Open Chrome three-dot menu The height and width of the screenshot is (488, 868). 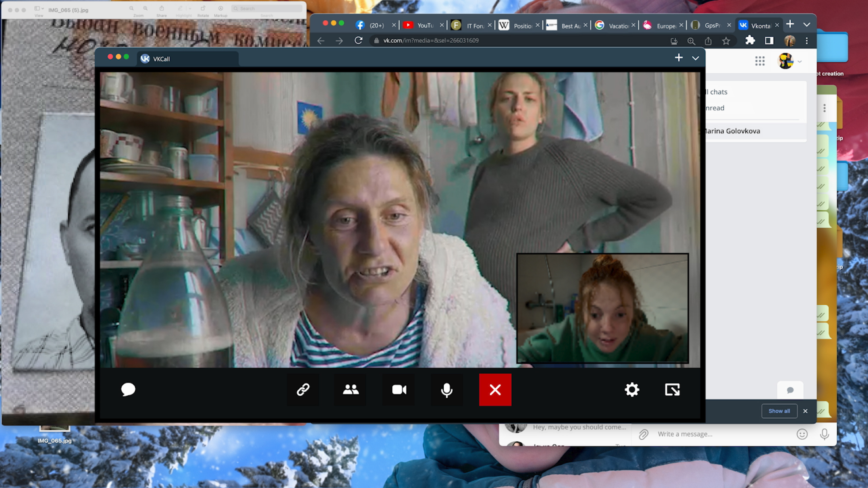point(807,41)
